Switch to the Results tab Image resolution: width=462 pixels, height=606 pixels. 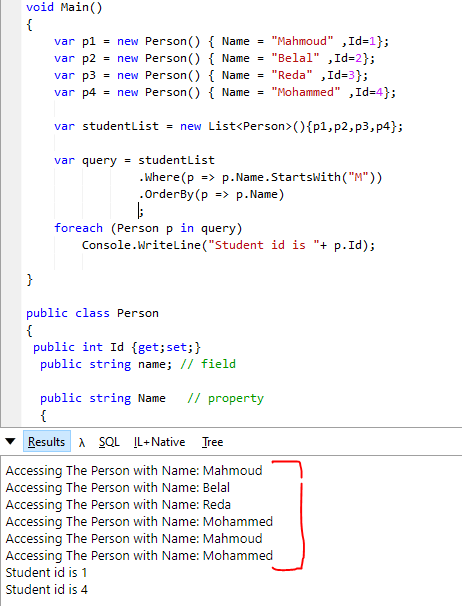pos(47,441)
